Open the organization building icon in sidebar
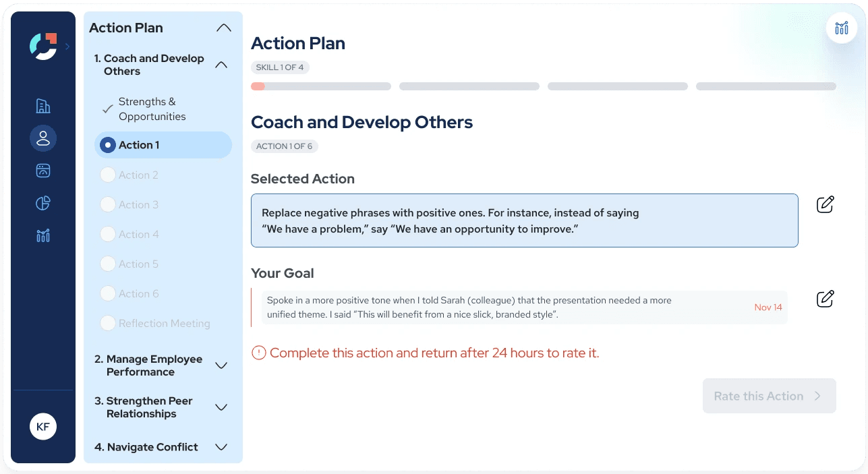Image resolution: width=868 pixels, height=474 pixels. pyautogui.click(x=43, y=106)
